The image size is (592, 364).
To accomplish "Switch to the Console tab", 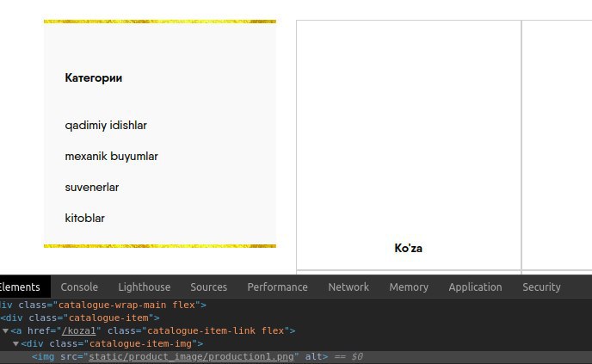I will click(79, 287).
